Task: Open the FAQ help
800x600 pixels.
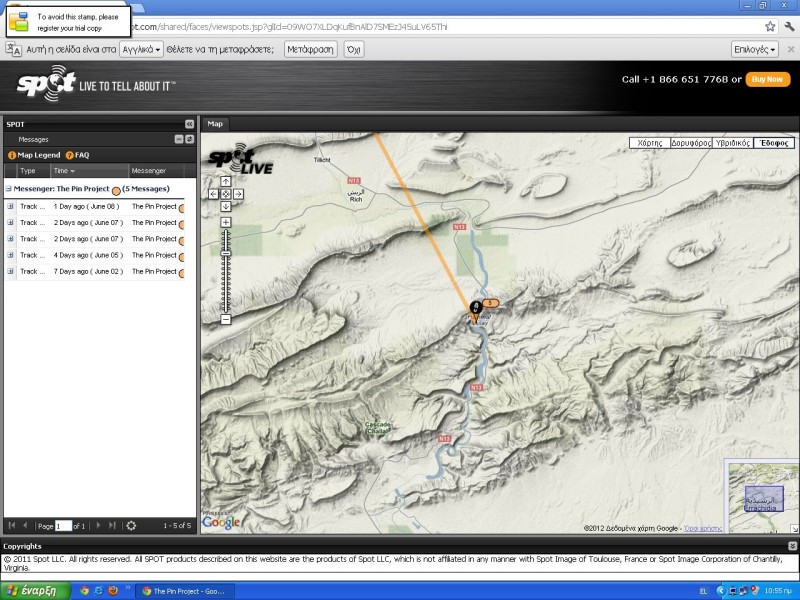Action: pyautogui.click(x=78, y=155)
